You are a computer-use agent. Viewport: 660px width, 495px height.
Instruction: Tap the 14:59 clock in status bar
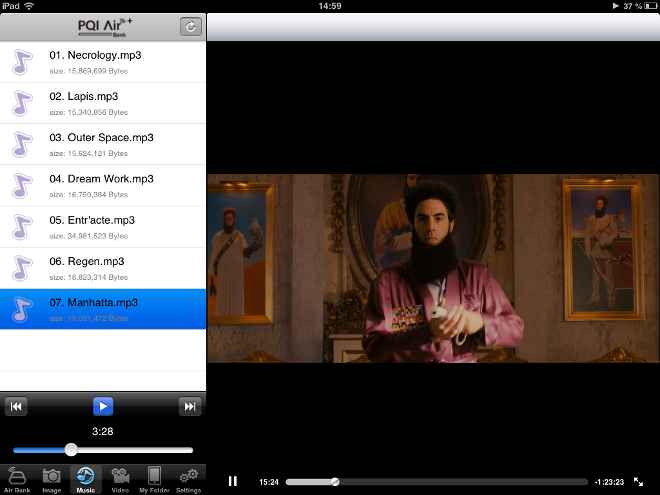330,6
